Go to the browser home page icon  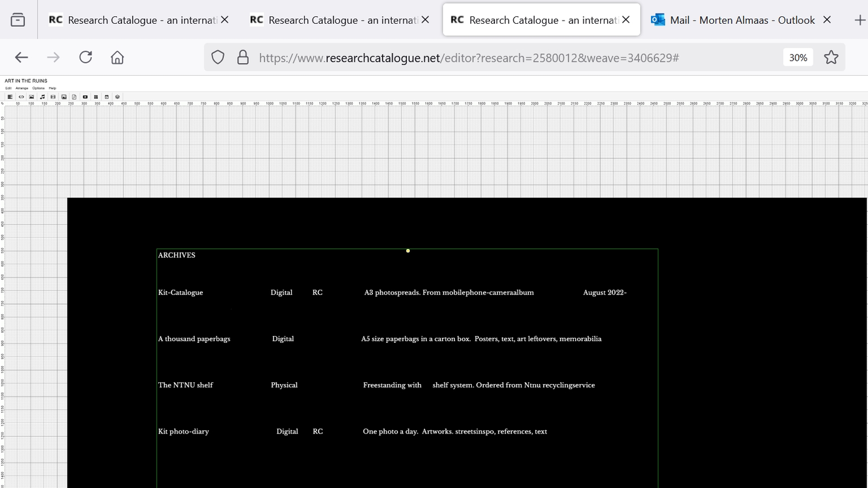point(117,58)
